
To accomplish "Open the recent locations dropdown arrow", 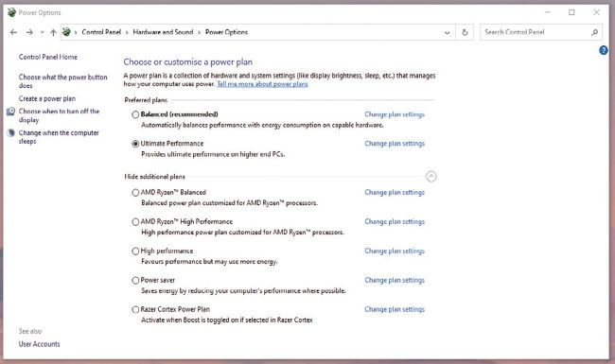I will coord(42,32).
